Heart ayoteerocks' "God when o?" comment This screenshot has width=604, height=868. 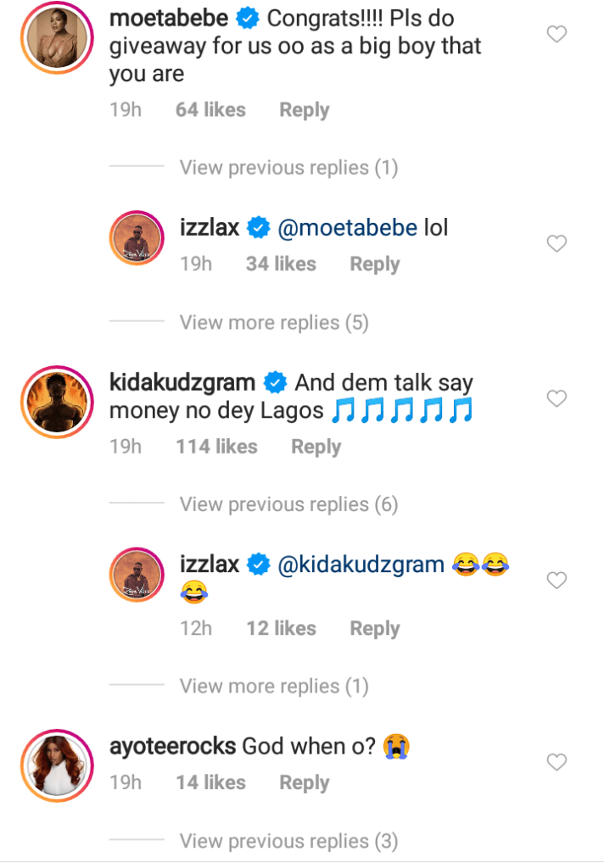point(556,762)
